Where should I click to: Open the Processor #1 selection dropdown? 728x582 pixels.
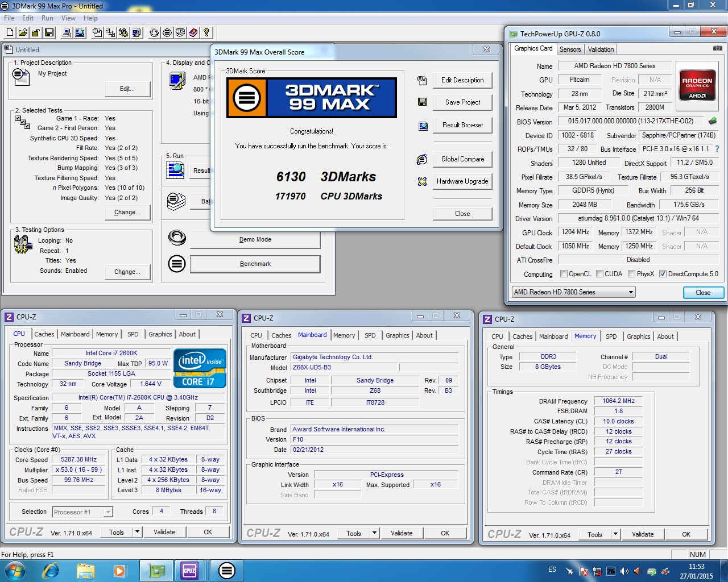(82, 512)
